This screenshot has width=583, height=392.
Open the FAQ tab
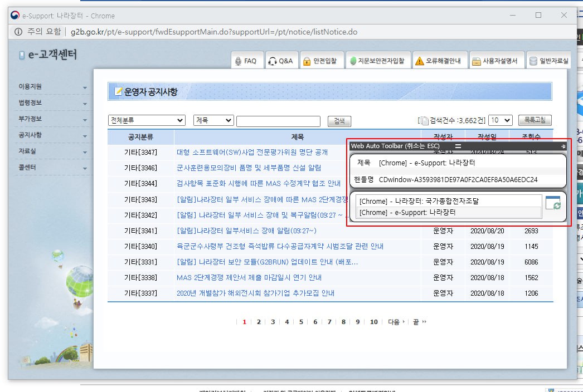247,61
